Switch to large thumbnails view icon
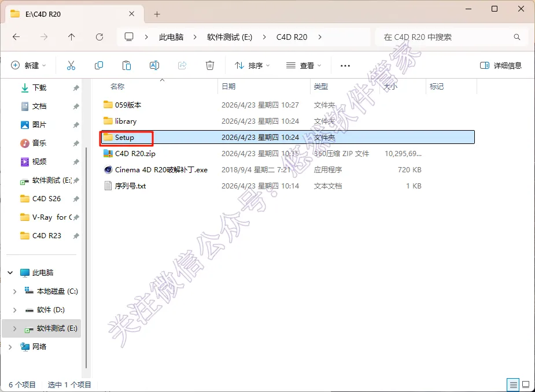 526,385
